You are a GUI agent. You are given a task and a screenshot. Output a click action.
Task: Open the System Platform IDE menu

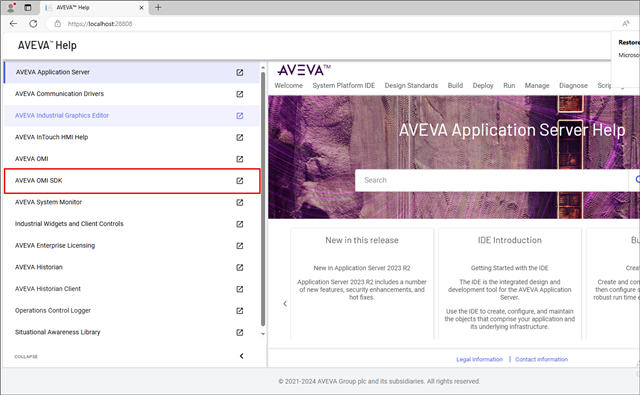(344, 85)
